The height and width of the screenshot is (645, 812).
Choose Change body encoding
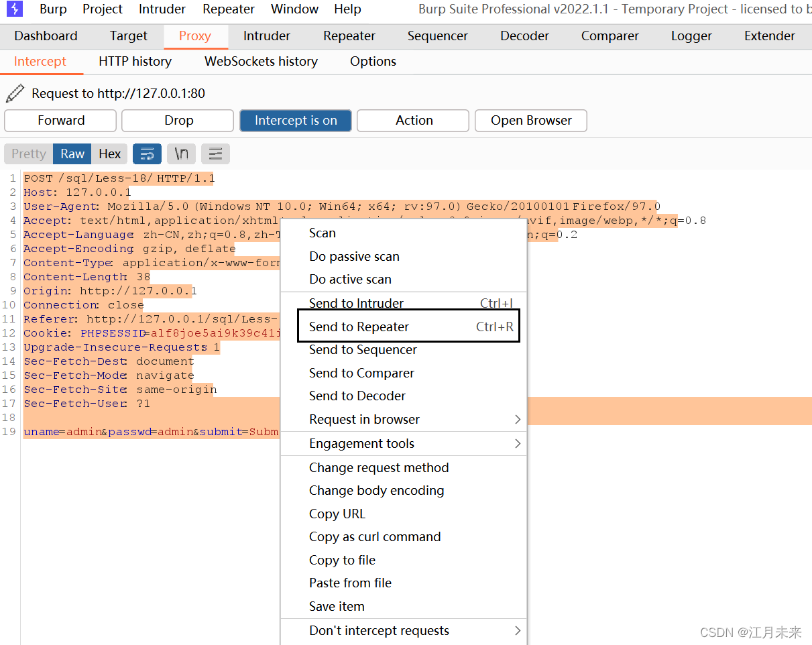pos(404,490)
